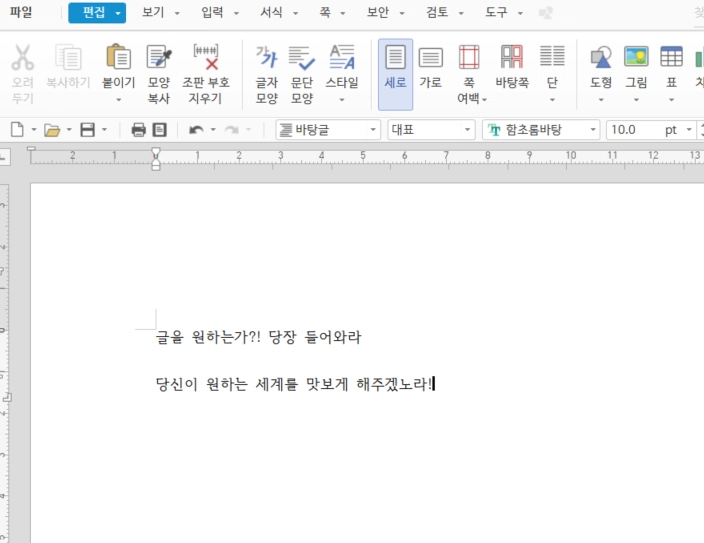Click the 쪽 여백 page margin icon
704x543 pixels.
[x=469, y=58]
